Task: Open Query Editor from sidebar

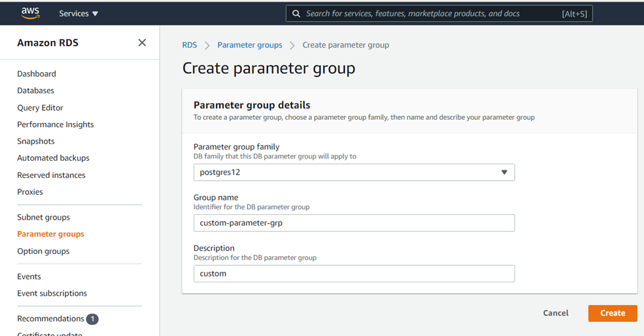Action: pos(40,108)
